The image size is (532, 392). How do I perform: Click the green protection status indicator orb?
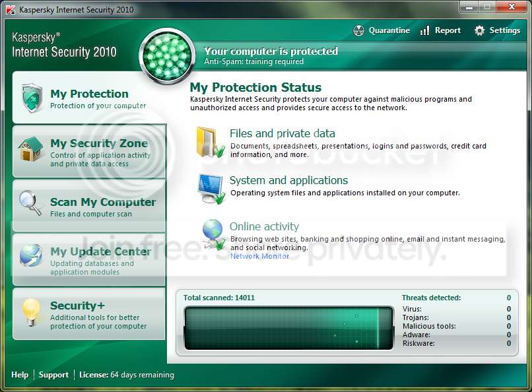click(x=167, y=56)
